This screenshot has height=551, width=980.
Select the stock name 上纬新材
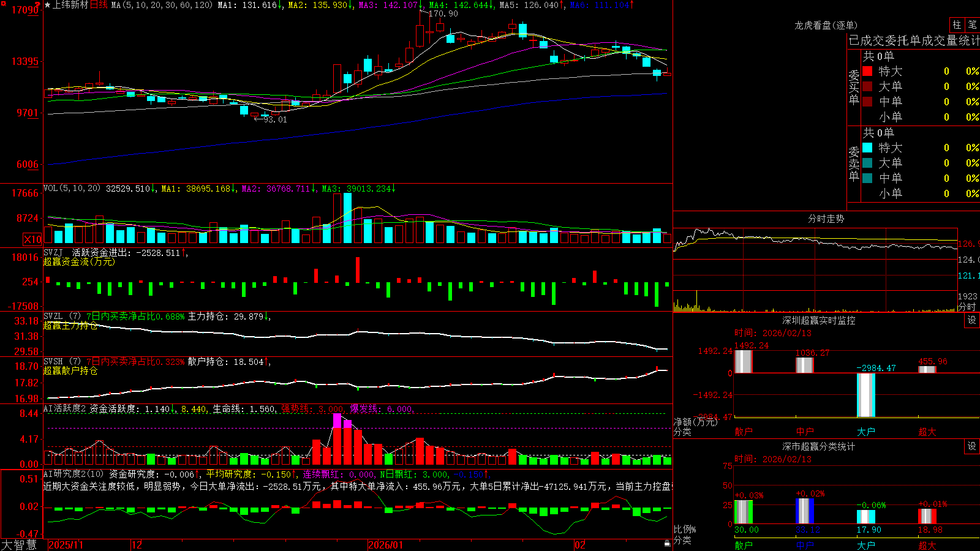[70, 5]
